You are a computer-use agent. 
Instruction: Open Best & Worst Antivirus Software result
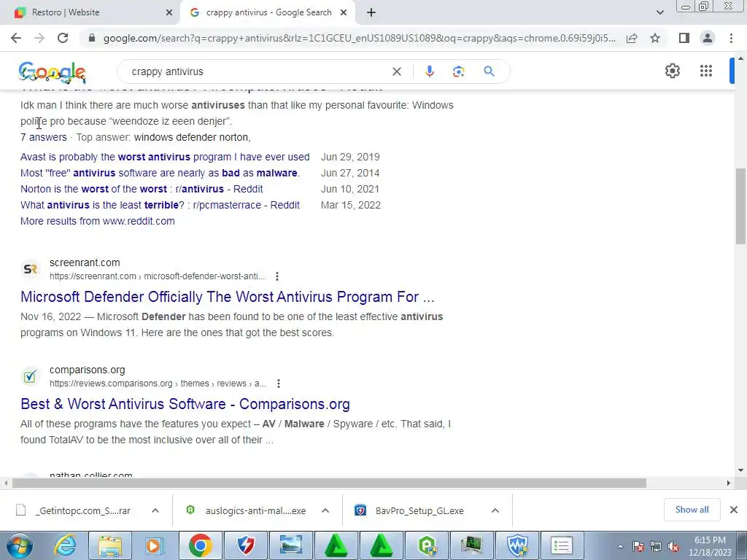185,404
